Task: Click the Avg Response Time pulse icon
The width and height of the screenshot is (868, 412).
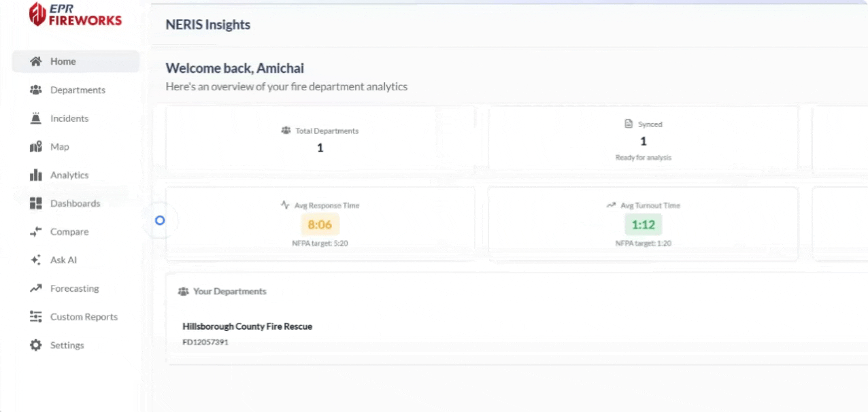Action: point(285,205)
